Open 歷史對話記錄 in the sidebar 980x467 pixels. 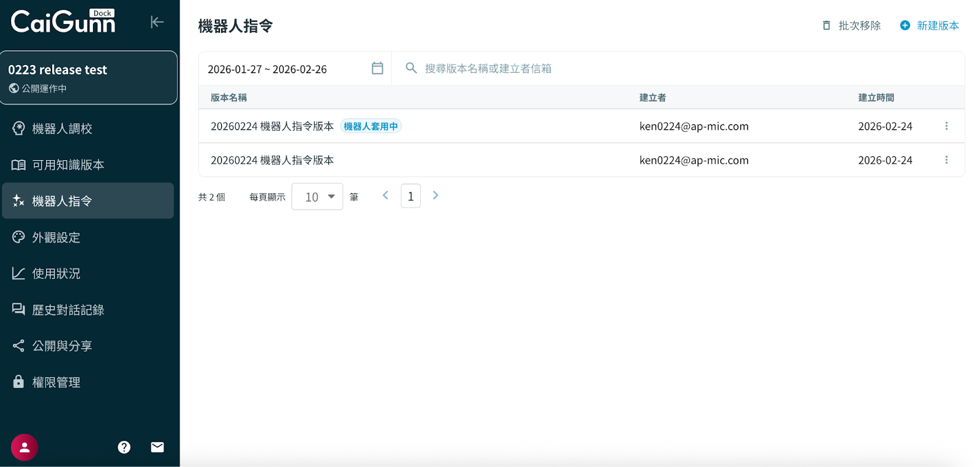(x=68, y=310)
